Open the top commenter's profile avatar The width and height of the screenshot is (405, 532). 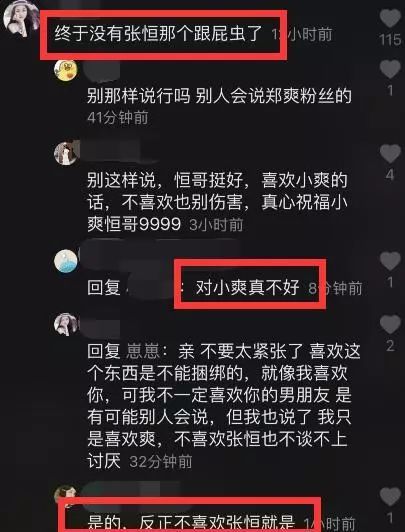point(21,17)
